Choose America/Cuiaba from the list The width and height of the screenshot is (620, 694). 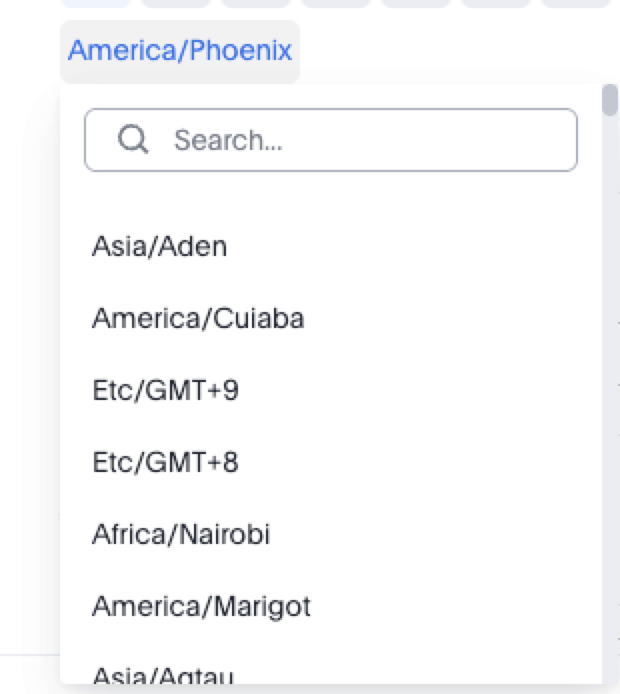tap(198, 318)
